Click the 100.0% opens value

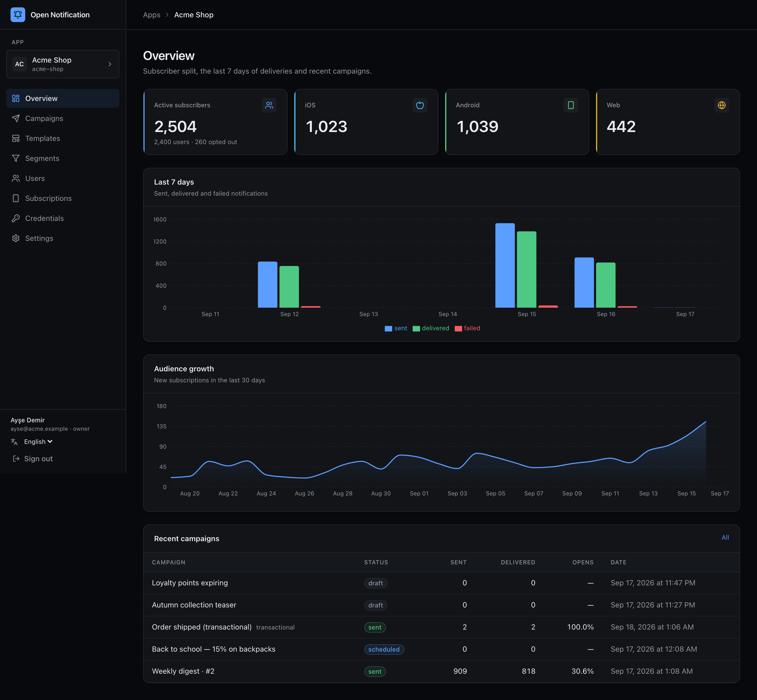[x=580, y=627]
